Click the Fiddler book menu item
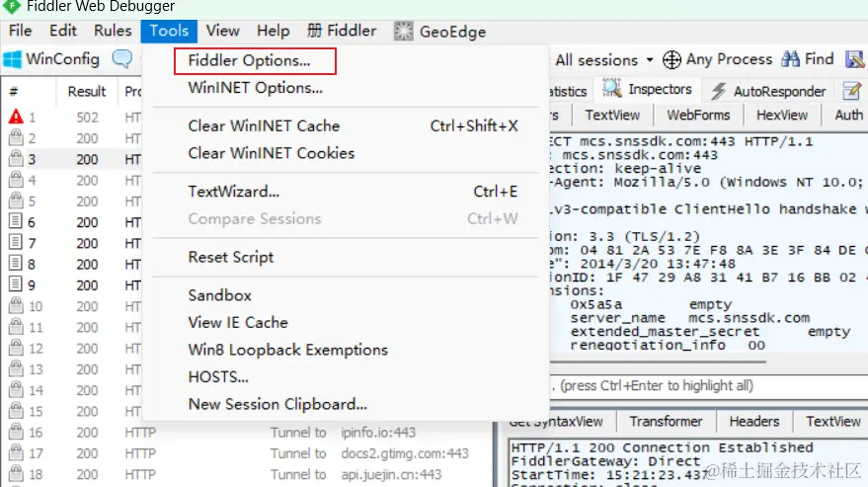868x487 pixels. pyautogui.click(x=342, y=31)
